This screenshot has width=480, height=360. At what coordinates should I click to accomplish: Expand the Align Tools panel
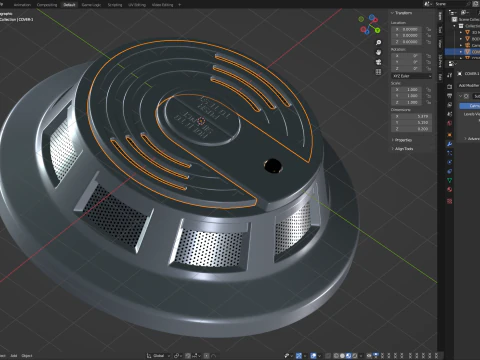402,149
